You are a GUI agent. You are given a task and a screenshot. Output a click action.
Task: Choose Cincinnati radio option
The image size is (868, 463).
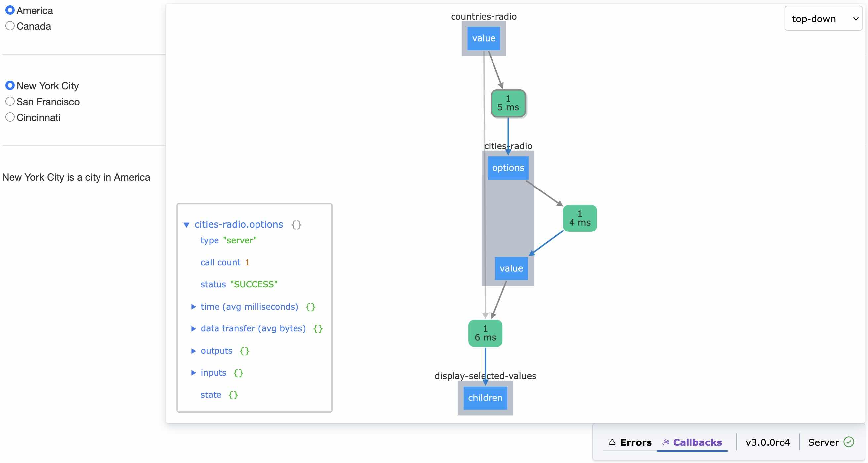10,117
